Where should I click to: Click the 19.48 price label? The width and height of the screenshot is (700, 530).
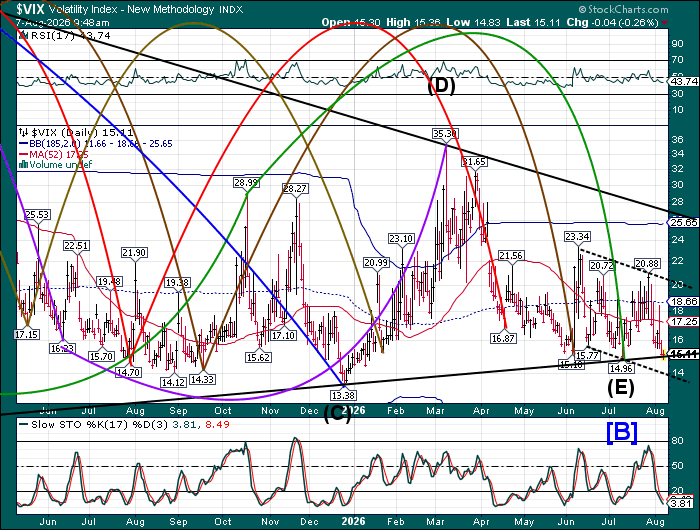click(x=110, y=282)
